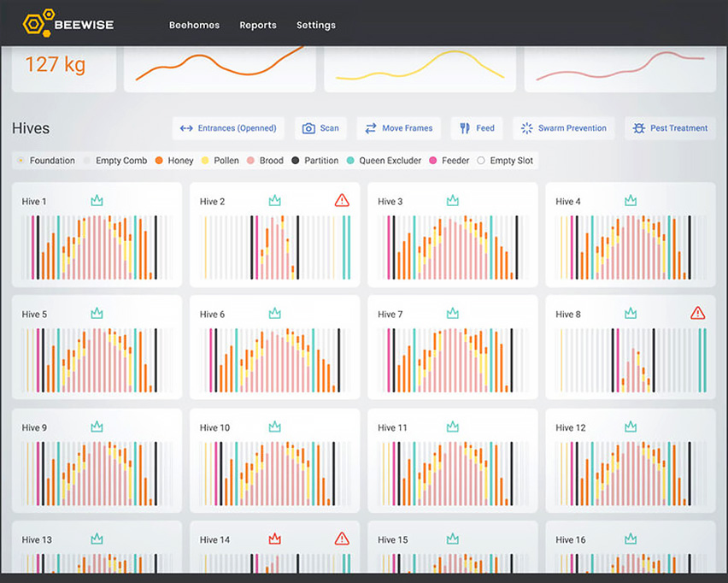Click the Feed button
The width and height of the screenshot is (728, 583).
pyautogui.click(x=477, y=128)
